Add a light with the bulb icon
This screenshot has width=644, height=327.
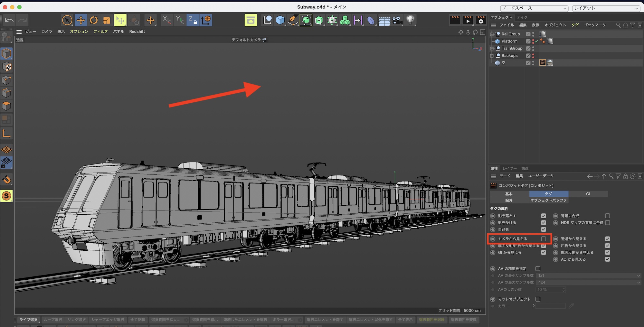(x=410, y=20)
